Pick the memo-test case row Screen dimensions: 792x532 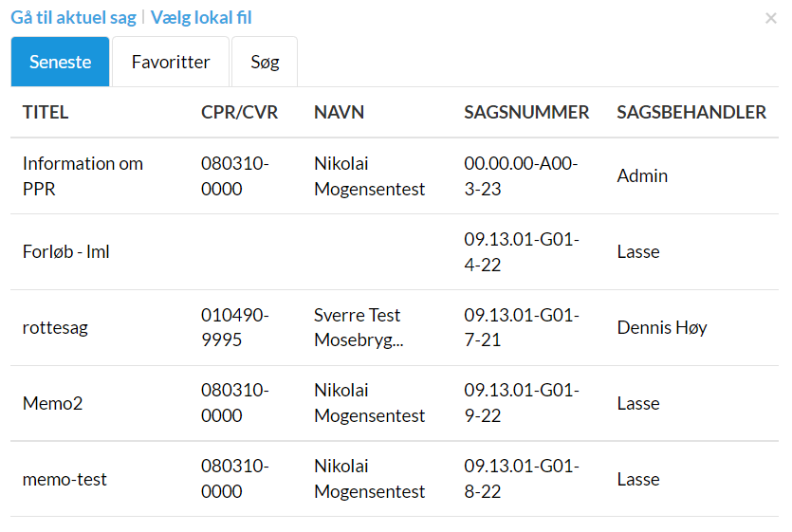tap(64, 480)
